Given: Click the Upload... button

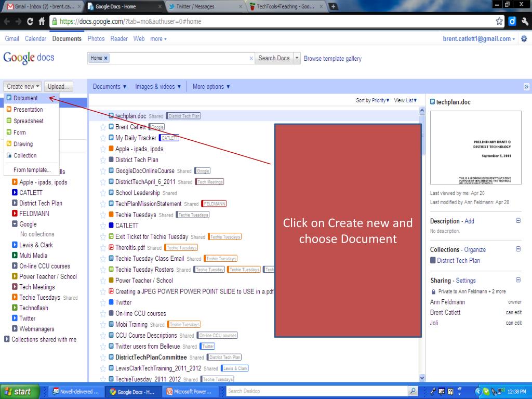Looking at the screenshot, I should point(58,87).
